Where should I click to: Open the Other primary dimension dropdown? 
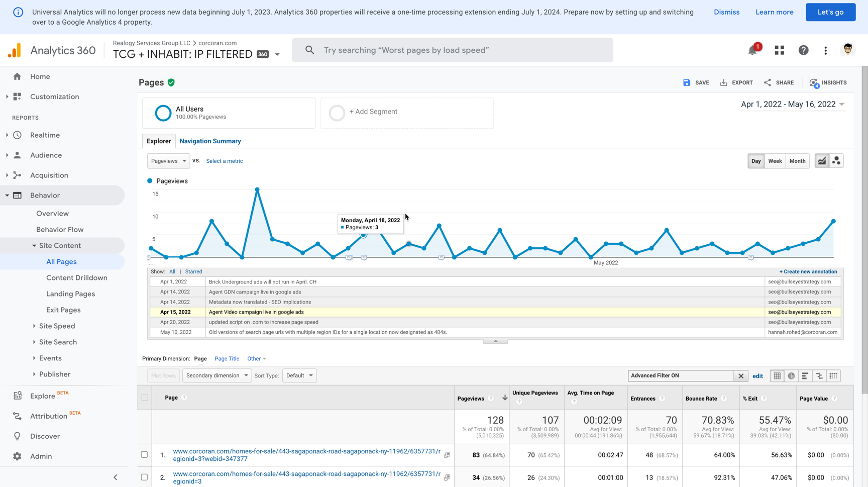(x=256, y=358)
